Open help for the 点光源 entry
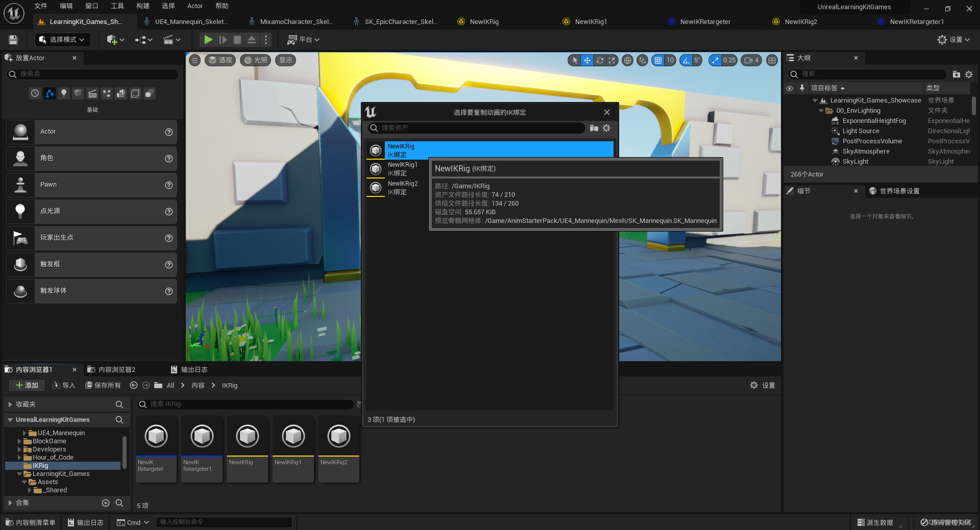 (x=169, y=212)
